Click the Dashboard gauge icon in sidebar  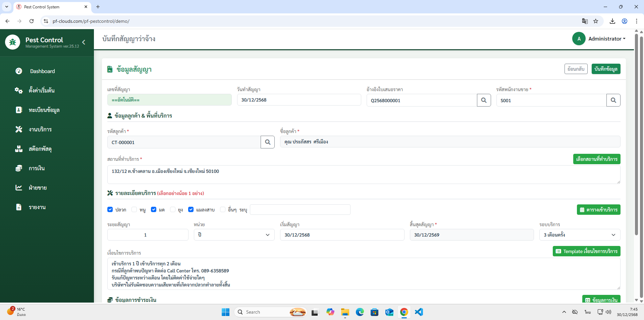(x=19, y=71)
